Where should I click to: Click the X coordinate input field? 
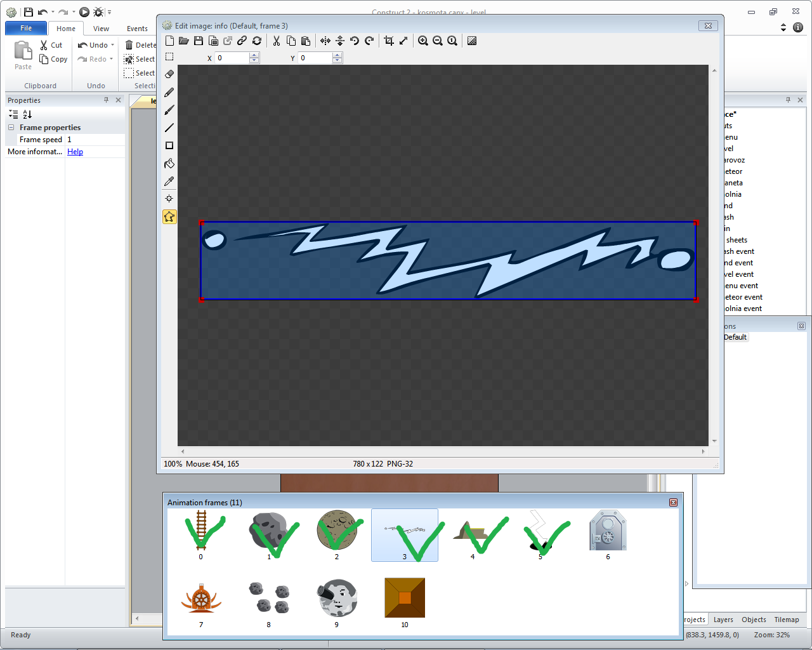pyautogui.click(x=232, y=58)
